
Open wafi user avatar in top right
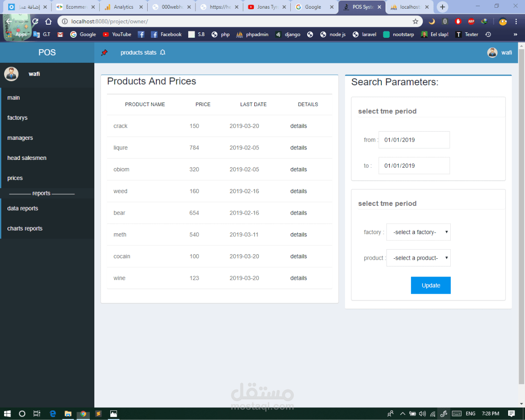click(492, 52)
